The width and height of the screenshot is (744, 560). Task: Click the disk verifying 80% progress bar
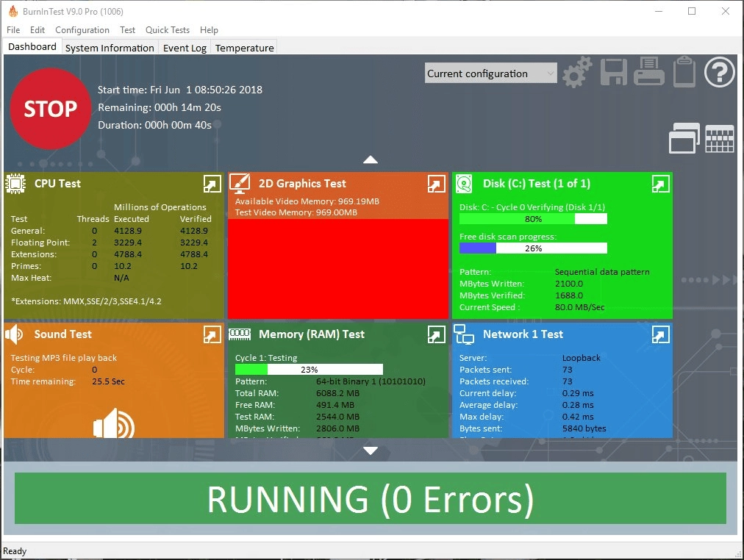click(x=533, y=218)
